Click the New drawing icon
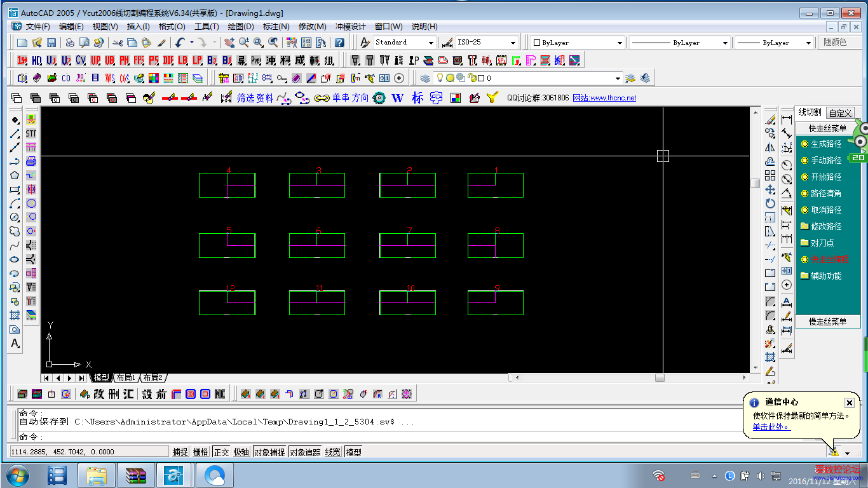 [x=22, y=43]
